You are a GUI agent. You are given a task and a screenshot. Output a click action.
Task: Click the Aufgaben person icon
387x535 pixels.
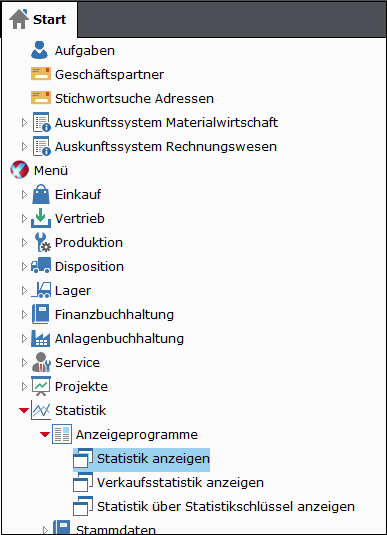coord(40,50)
